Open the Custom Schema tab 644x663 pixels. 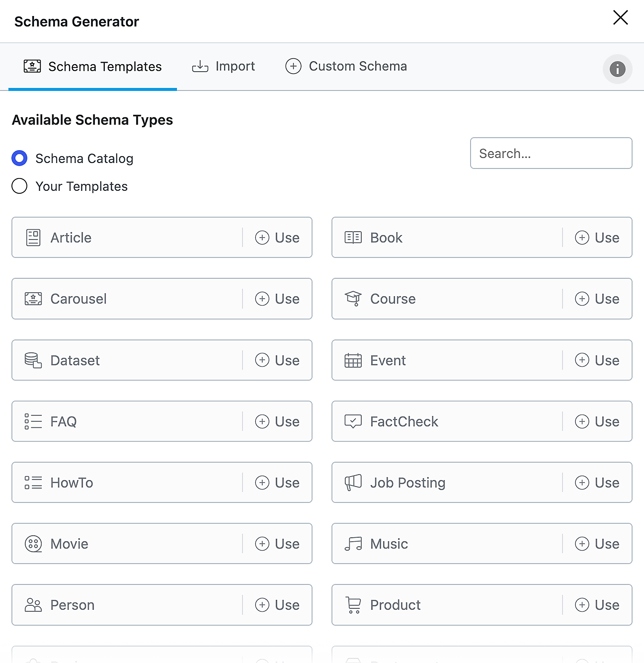(x=346, y=66)
